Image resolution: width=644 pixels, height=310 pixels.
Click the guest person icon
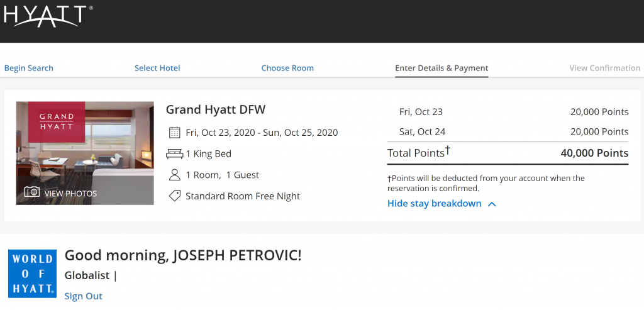175,175
